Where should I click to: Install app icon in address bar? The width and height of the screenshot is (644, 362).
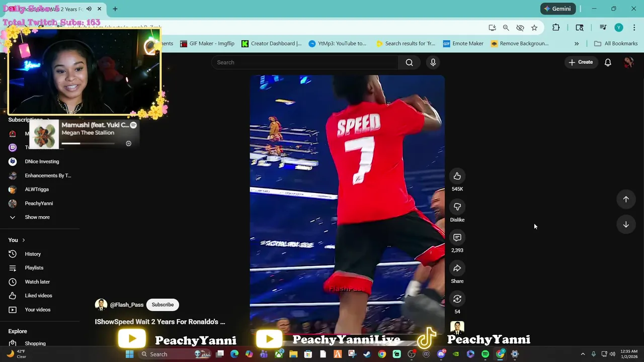(x=492, y=28)
